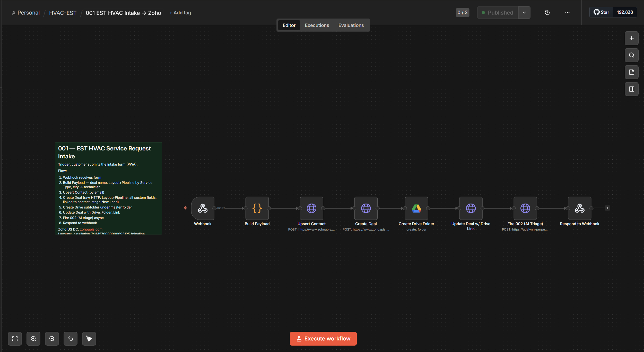Open the Build Payload code node
This screenshot has height=352, width=644.
point(257,208)
